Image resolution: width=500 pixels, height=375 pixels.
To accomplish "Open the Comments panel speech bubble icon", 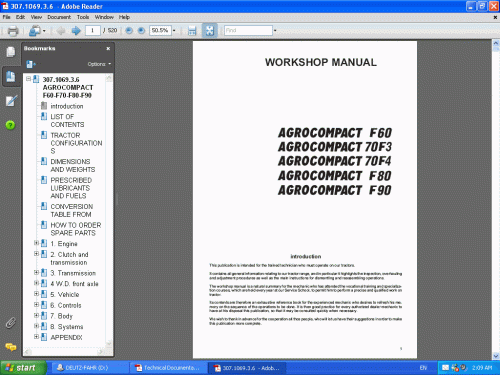I will point(11,347).
